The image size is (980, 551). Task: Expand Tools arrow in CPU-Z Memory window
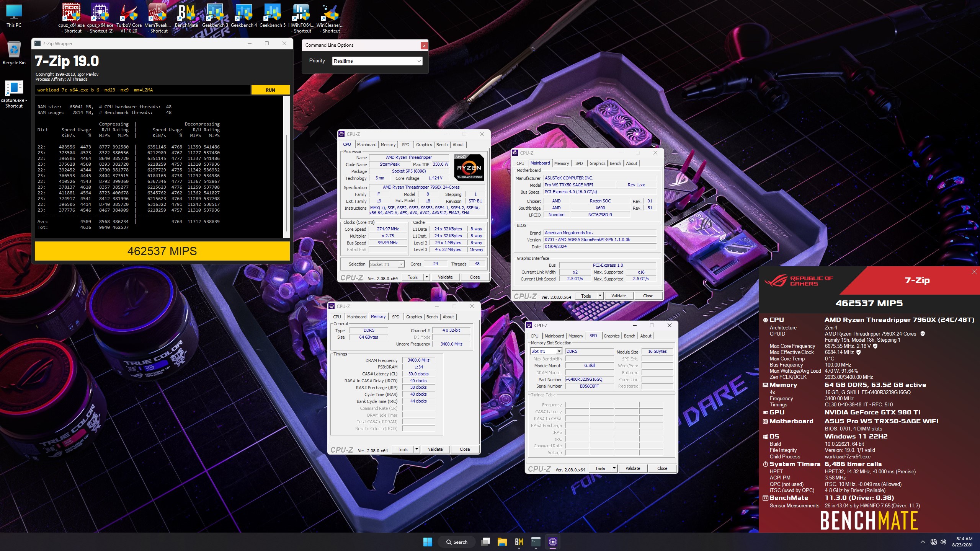pyautogui.click(x=416, y=449)
